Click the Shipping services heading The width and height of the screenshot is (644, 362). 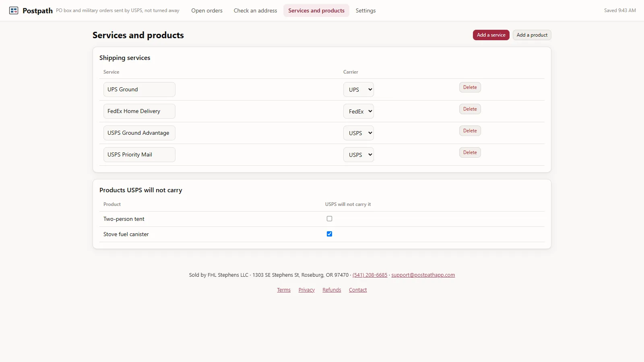coord(125,58)
